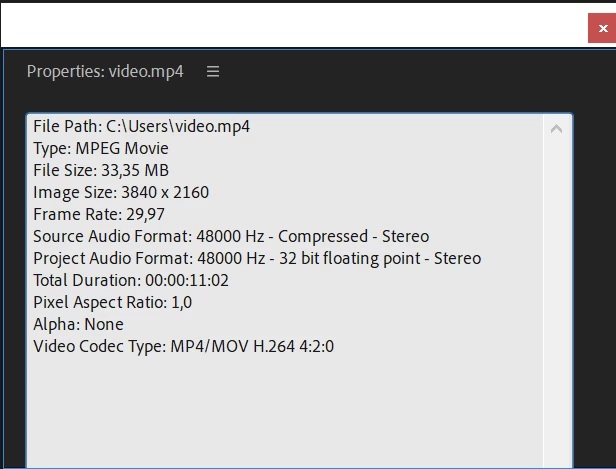Click the Type: MPEG Movie line
The width and height of the screenshot is (616, 469).
click(x=101, y=148)
